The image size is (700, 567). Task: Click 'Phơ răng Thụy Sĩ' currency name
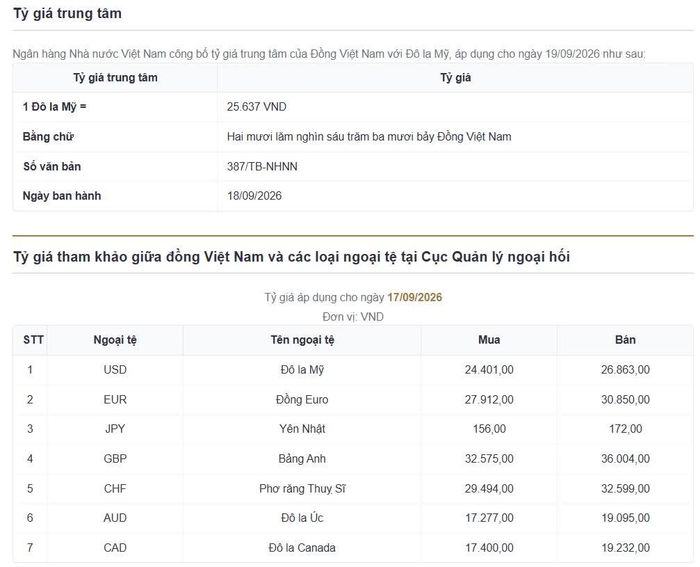coord(302,489)
